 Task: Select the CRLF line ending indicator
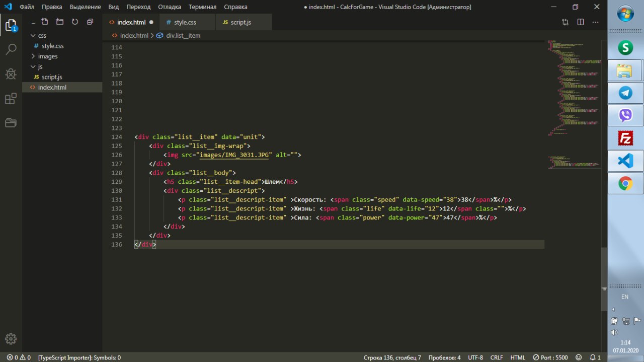click(497, 357)
